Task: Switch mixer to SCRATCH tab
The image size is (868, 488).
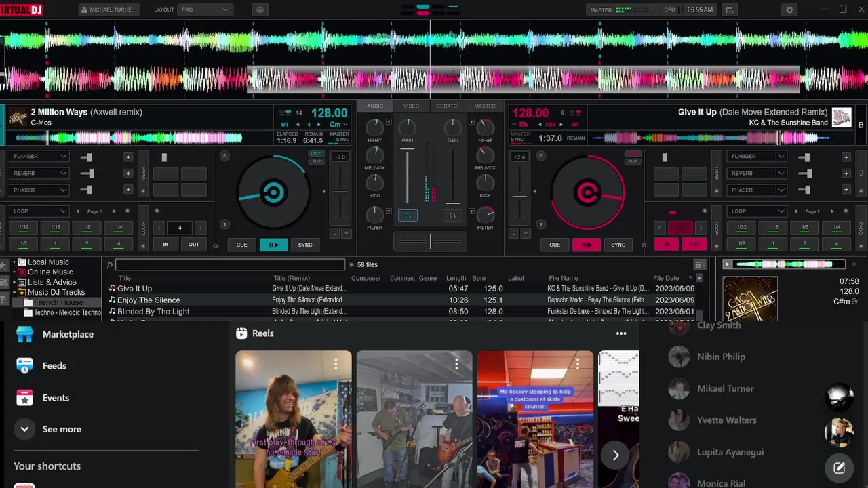Action: pyautogui.click(x=448, y=106)
